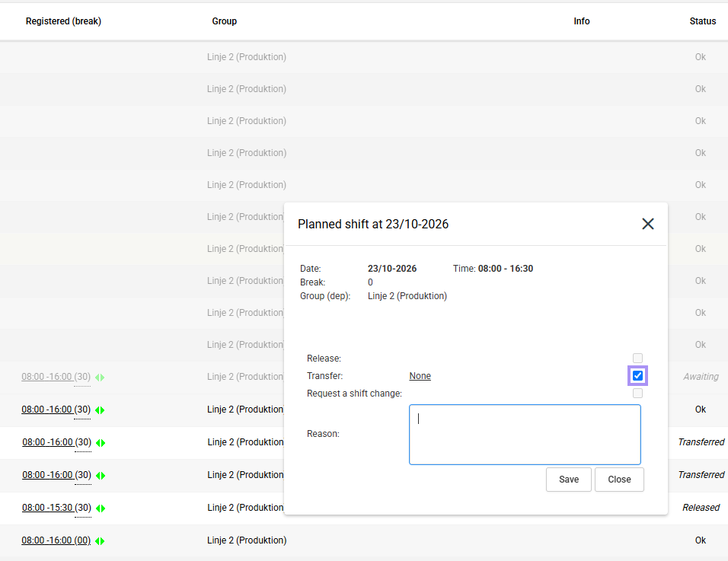Image resolution: width=728 pixels, height=561 pixels.
Task: Click green arrows next to 08:00-16:00 (00)
Action: (x=100, y=541)
